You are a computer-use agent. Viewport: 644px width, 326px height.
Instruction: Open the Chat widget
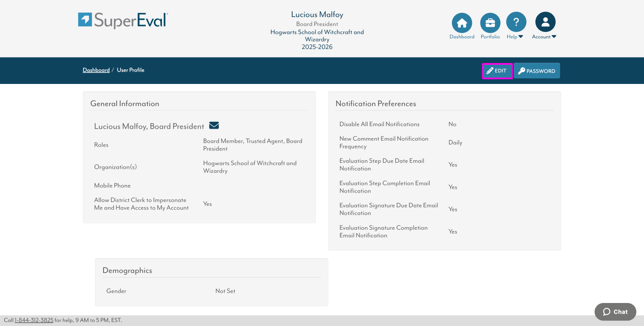(x=615, y=312)
